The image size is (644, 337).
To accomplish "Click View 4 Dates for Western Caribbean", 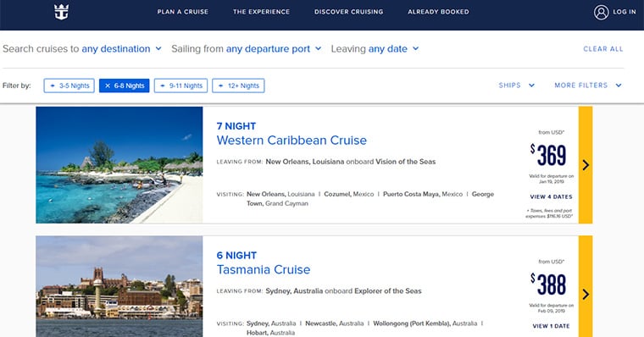I will (551, 196).
